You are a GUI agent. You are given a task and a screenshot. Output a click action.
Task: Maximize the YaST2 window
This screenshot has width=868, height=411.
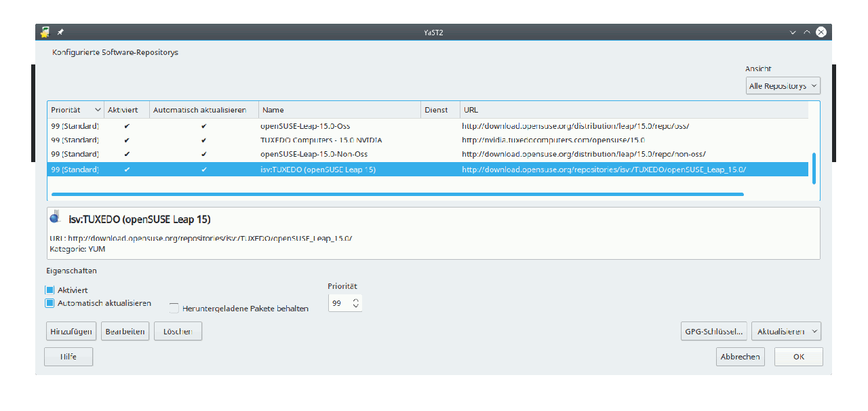click(807, 32)
